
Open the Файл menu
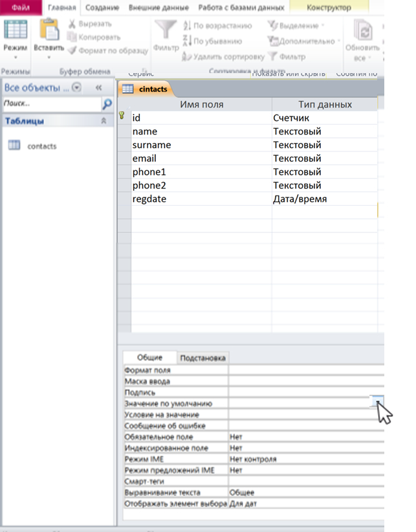[x=21, y=8]
